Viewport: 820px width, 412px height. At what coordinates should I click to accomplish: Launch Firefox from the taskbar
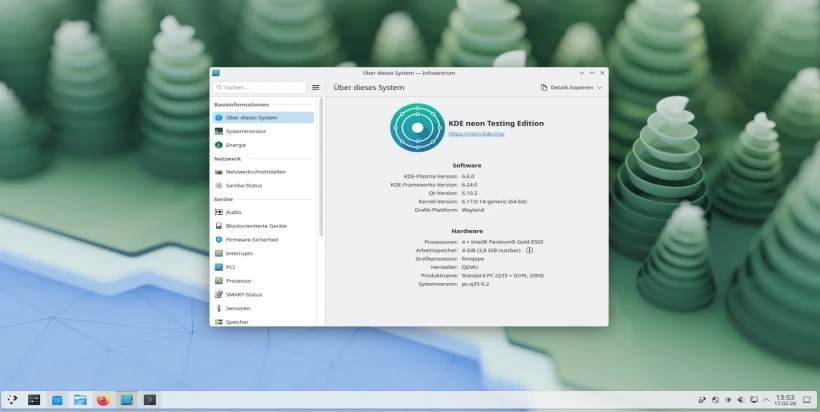point(103,400)
